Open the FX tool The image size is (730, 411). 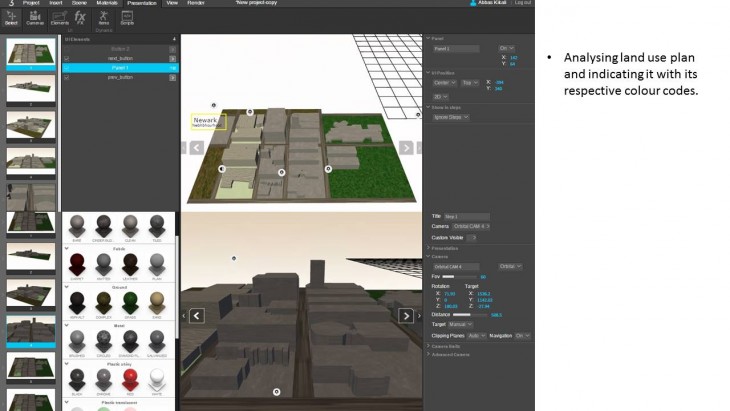point(80,18)
